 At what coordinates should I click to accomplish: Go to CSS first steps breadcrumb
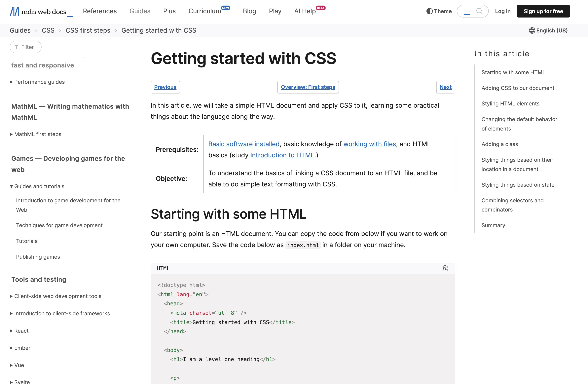(88, 30)
